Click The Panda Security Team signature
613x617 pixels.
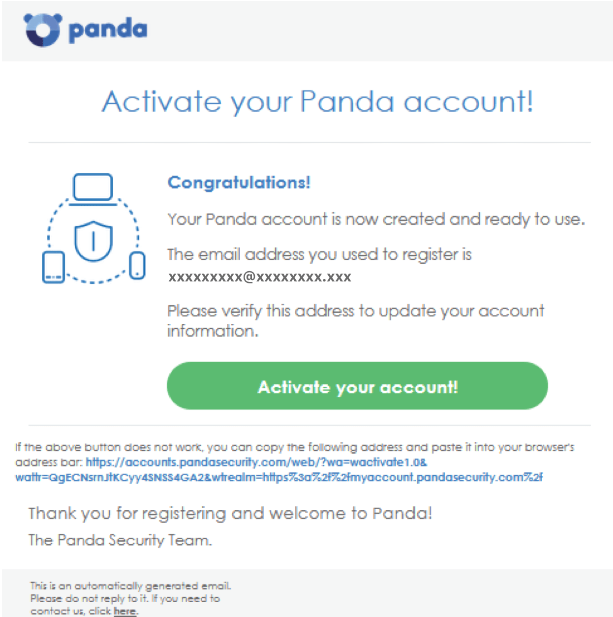coord(120,540)
